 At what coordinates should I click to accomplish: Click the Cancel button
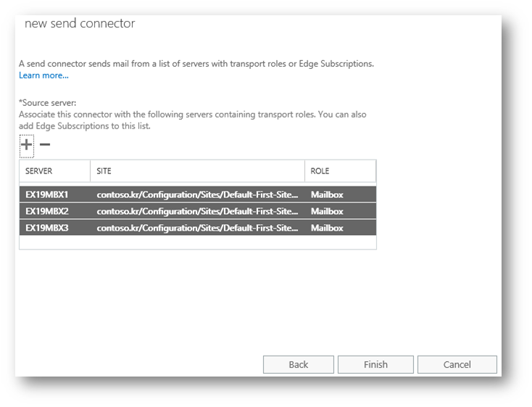[x=457, y=364]
